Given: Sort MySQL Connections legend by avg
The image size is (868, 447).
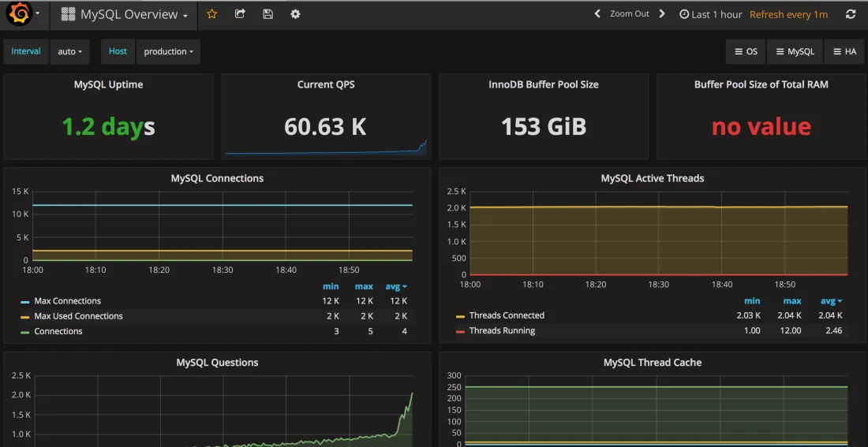Looking at the screenshot, I should pyautogui.click(x=396, y=286).
